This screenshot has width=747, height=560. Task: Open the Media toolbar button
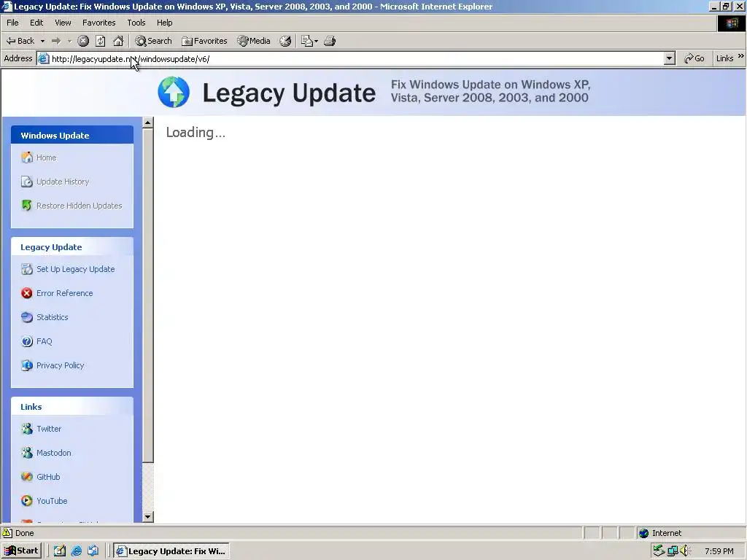(254, 41)
